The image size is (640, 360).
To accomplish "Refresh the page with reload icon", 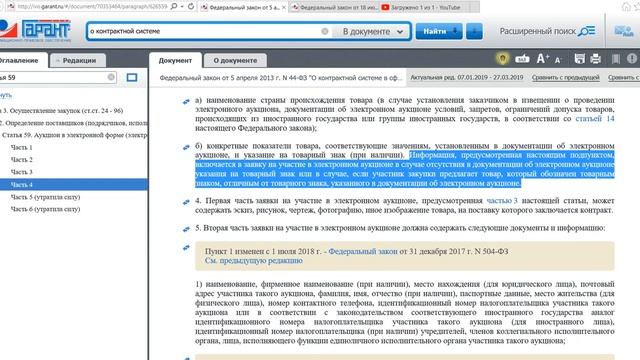I will [x=191, y=7].
